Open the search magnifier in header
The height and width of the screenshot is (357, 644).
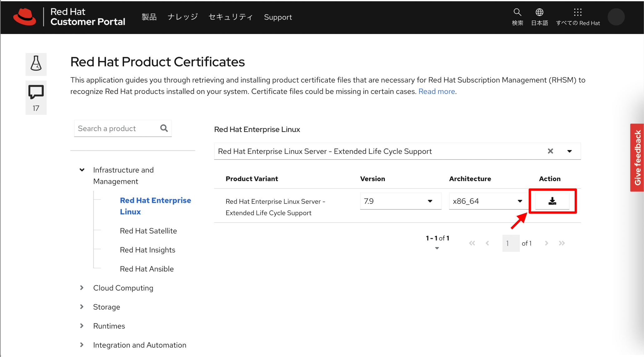point(517,13)
